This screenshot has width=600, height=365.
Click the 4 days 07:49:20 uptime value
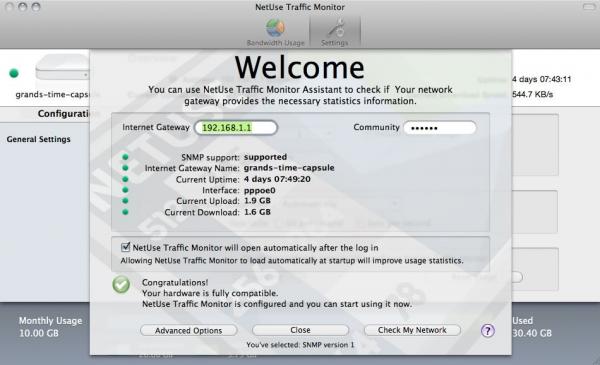pyautogui.click(x=277, y=179)
